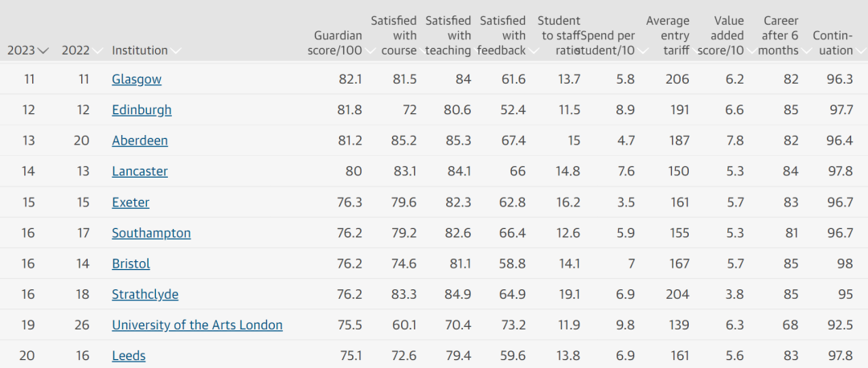Sort by Satisfied with teaching chevron
Viewport: 868px width, 368px height.
click(477, 51)
